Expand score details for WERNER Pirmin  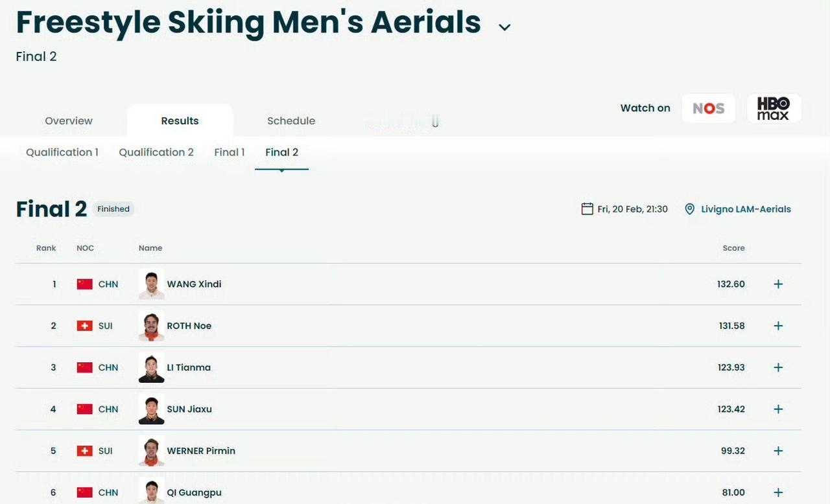[x=778, y=451]
